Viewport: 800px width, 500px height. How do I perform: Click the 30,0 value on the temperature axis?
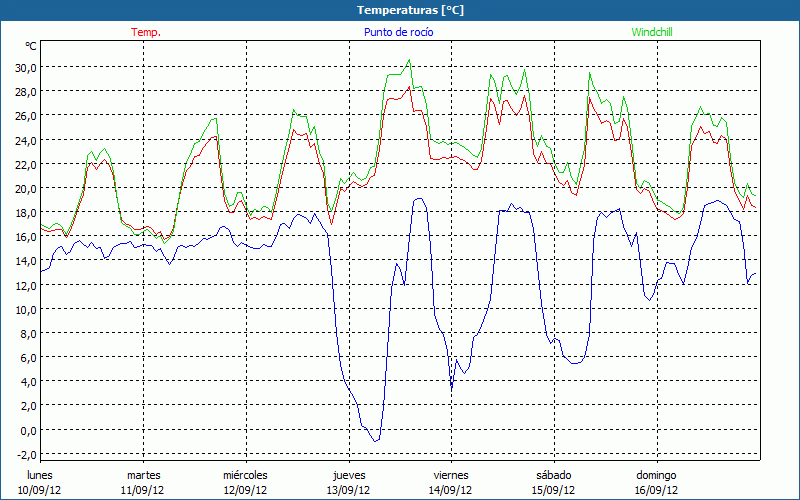pyautogui.click(x=25, y=67)
